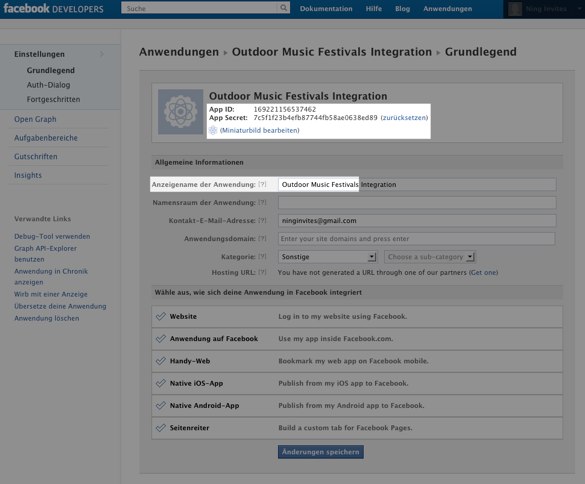Toggle the Handy-Web checkmark

(161, 361)
